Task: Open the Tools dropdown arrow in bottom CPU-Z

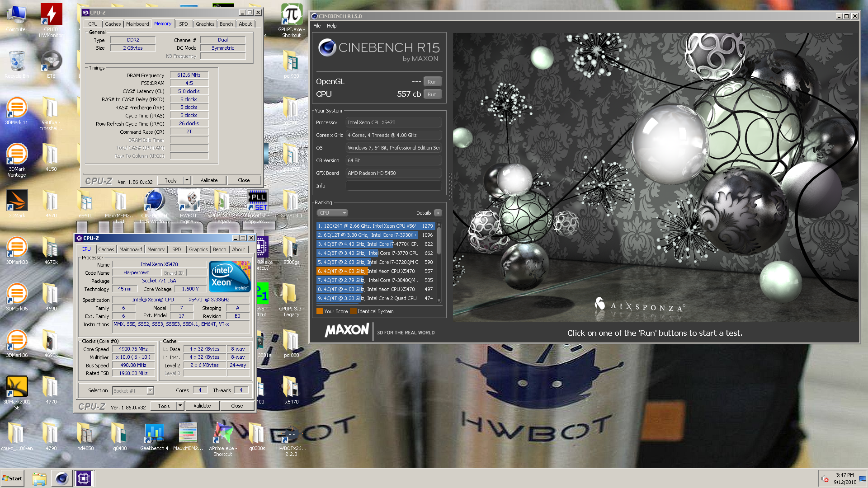Action: point(179,406)
